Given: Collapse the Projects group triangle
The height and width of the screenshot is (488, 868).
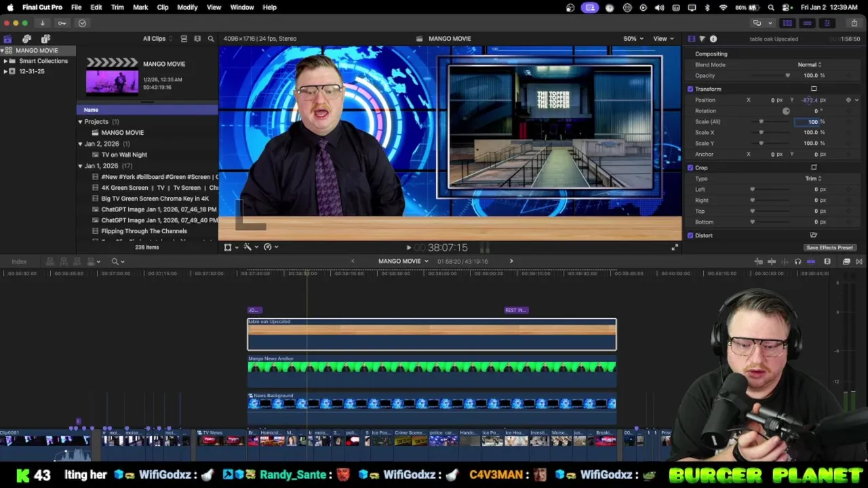Looking at the screenshot, I should point(80,122).
